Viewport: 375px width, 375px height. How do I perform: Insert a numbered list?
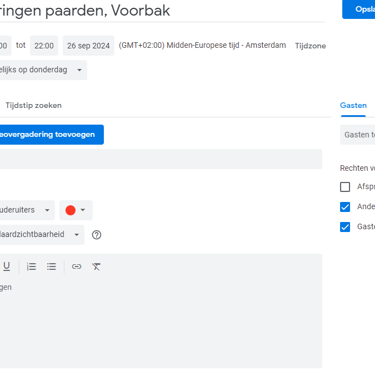pyautogui.click(x=31, y=267)
